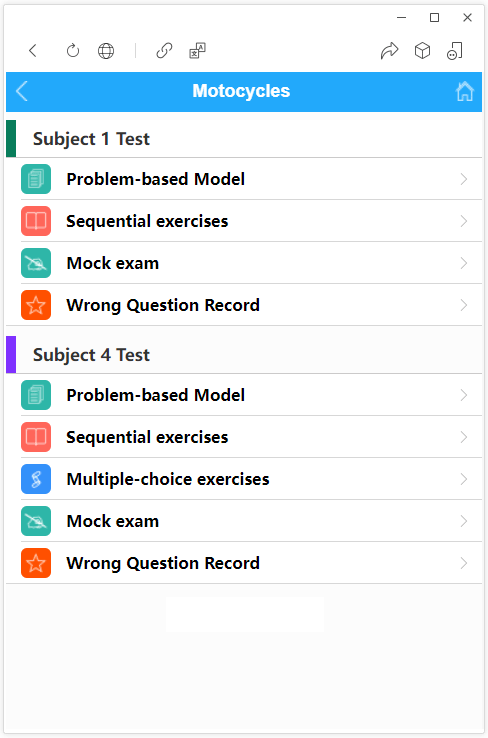
Task: Click the browser back arrow in toolbar
Action: pyautogui.click(x=33, y=50)
